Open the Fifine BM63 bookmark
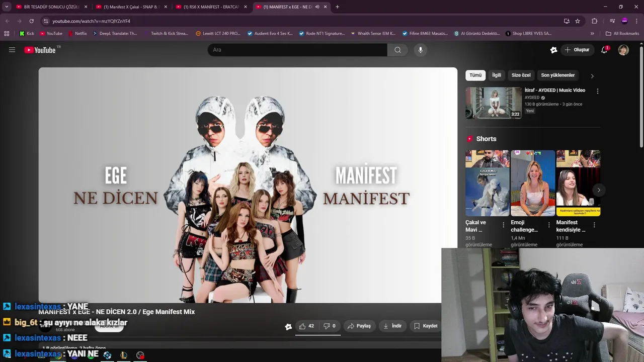This screenshot has width=644, height=362. pos(425,34)
